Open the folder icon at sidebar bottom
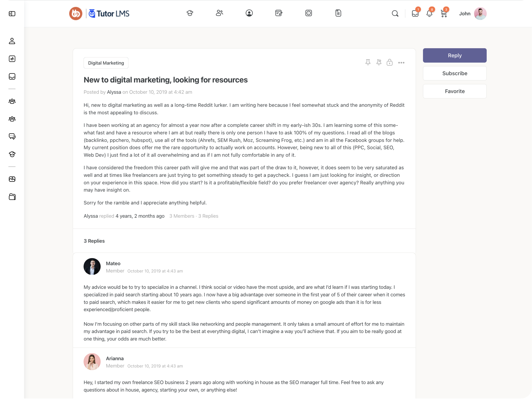Image resolution: width=532 pixels, height=399 pixels. click(x=12, y=197)
